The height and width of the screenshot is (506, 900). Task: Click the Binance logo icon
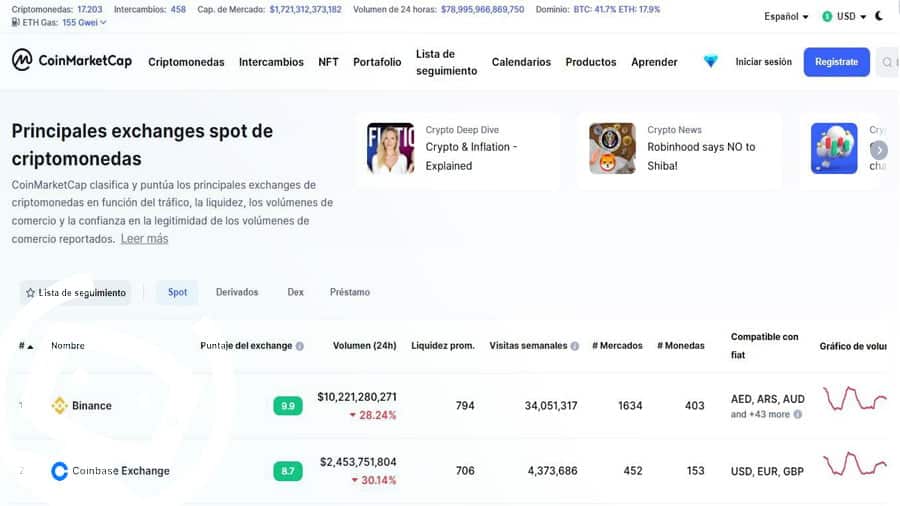[60, 406]
